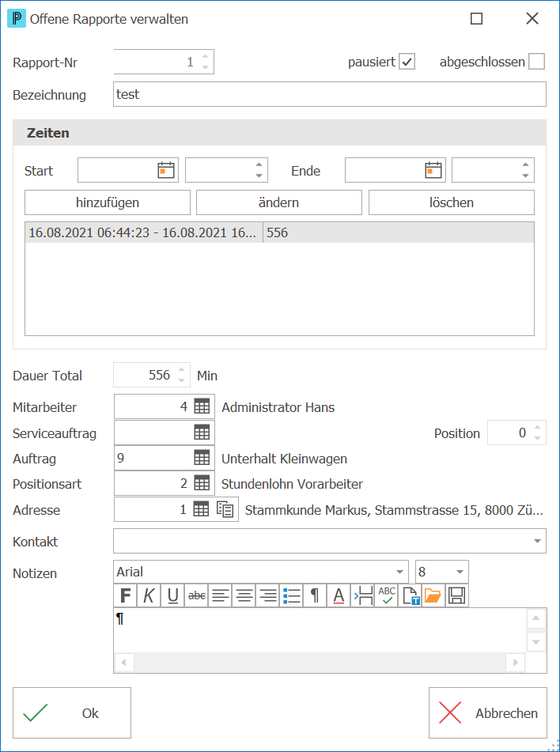Click the app logo in the title bar
The width and height of the screenshot is (560, 752).
[x=17, y=19]
